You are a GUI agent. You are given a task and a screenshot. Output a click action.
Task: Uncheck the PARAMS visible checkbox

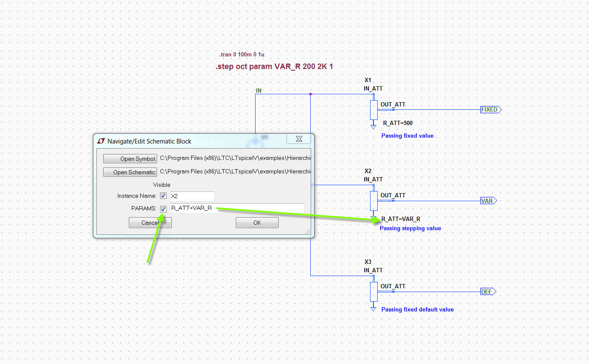(163, 209)
